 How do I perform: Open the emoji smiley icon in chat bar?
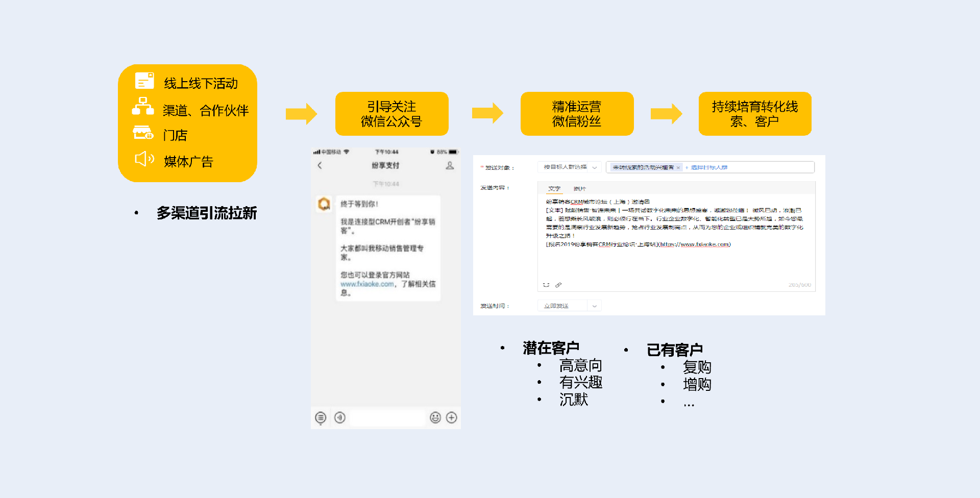point(435,418)
